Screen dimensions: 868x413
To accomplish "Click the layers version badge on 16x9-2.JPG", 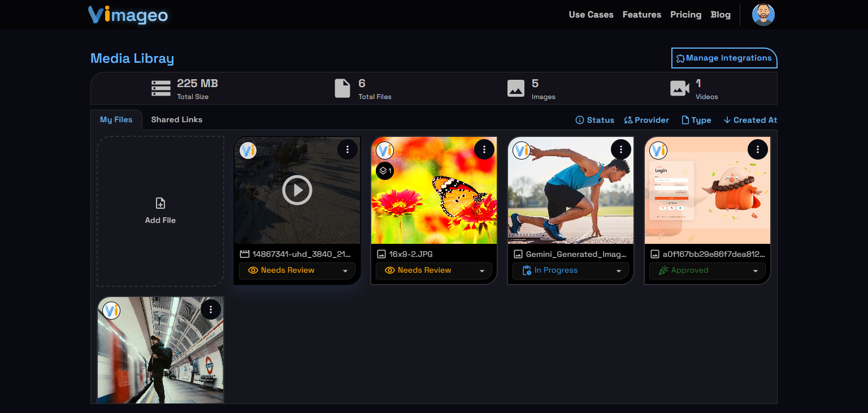I will coord(385,170).
